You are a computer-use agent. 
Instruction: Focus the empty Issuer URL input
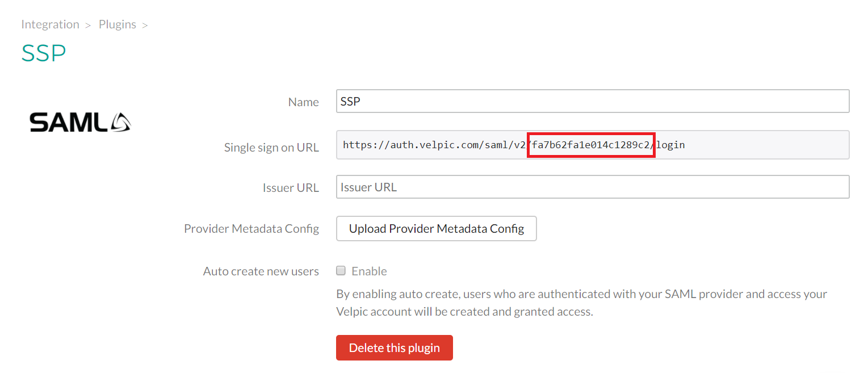[592, 187]
